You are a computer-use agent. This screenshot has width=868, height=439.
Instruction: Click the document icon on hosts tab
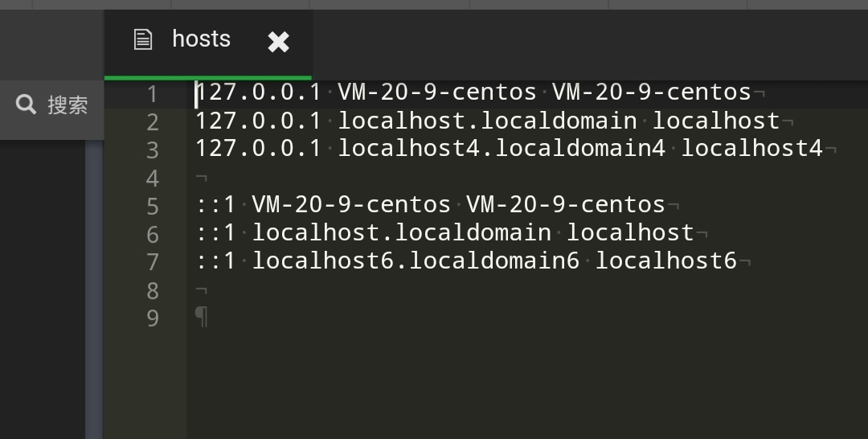coord(143,40)
